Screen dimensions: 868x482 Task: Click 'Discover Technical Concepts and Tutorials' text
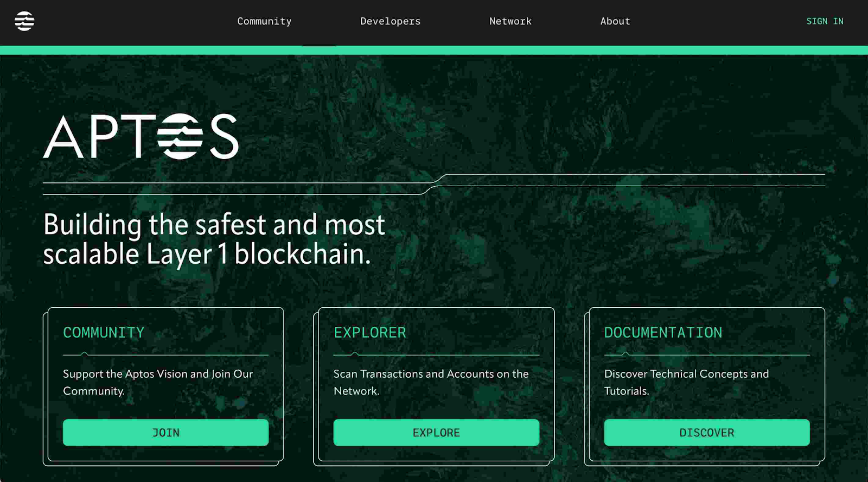(686, 382)
